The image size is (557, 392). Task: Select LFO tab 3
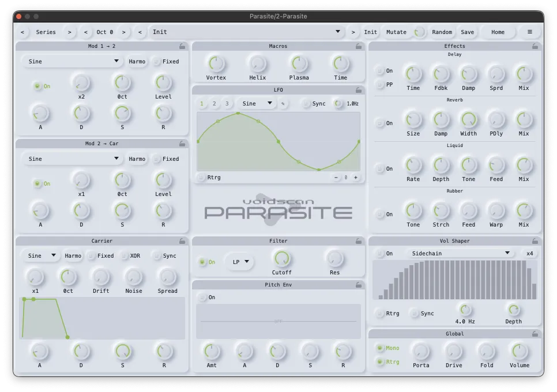coord(227,104)
